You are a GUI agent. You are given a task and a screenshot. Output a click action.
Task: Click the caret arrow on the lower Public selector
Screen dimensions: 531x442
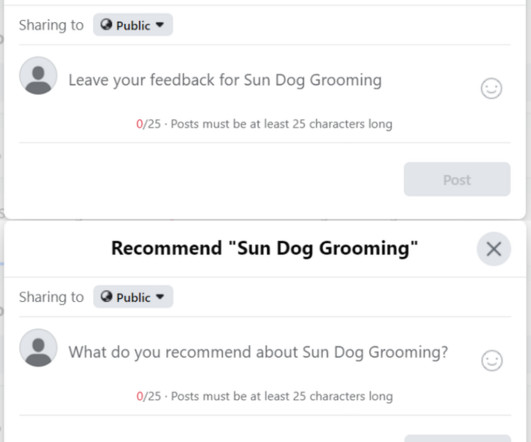coord(160,297)
